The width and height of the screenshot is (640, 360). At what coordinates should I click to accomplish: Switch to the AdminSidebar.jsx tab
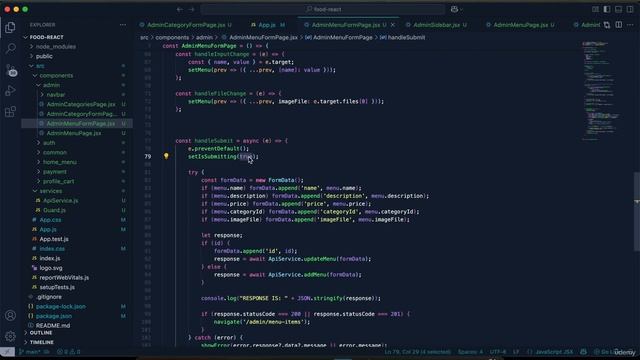436,25
